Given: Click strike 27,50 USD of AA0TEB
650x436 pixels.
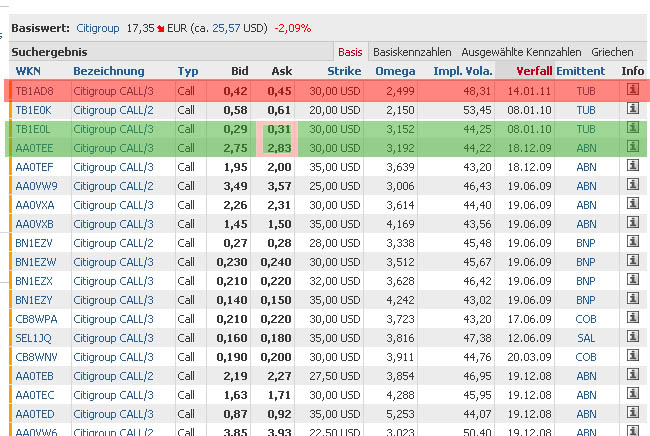Looking at the screenshot, I should pos(335,376).
